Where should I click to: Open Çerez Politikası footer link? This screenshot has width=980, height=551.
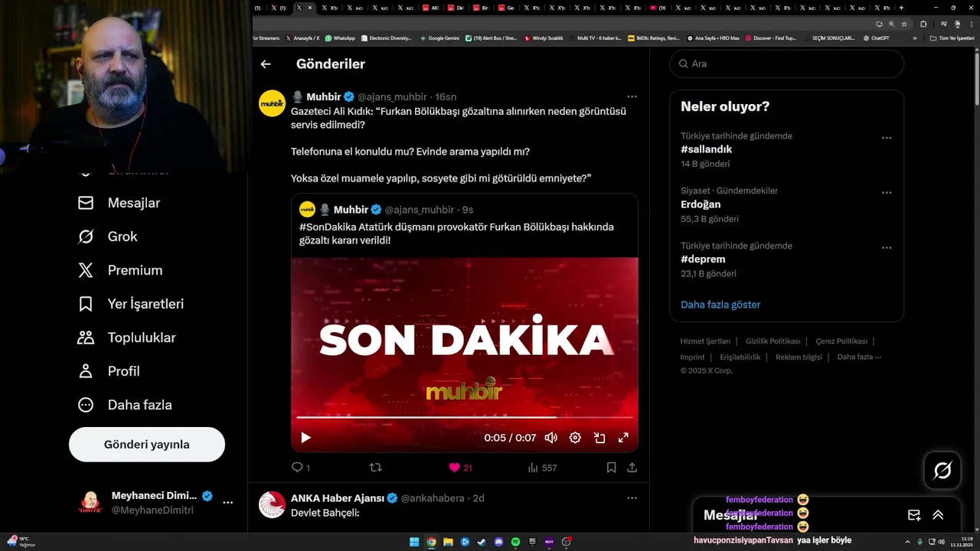(841, 341)
